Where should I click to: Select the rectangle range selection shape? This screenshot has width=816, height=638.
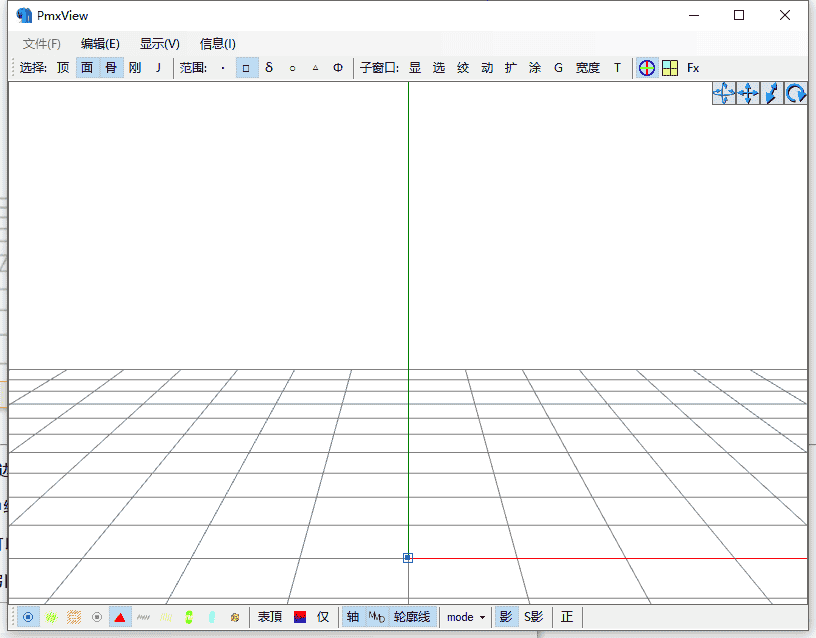coord(246,67)
